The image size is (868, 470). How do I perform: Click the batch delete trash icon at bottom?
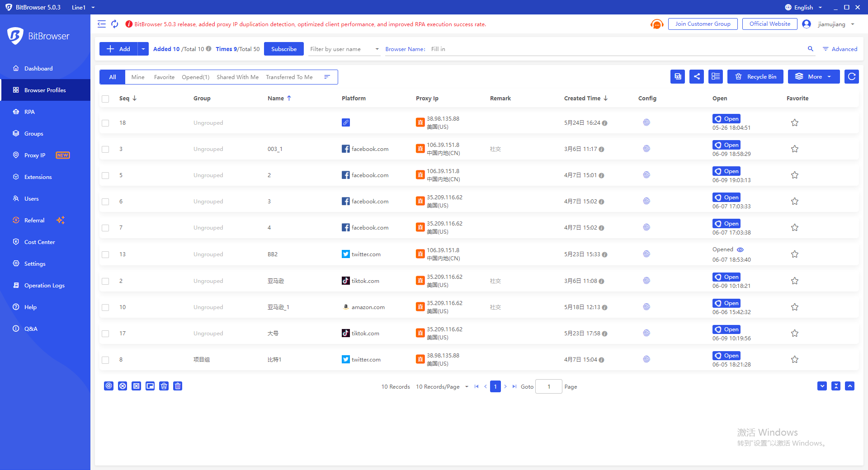[x=178, y=386]
